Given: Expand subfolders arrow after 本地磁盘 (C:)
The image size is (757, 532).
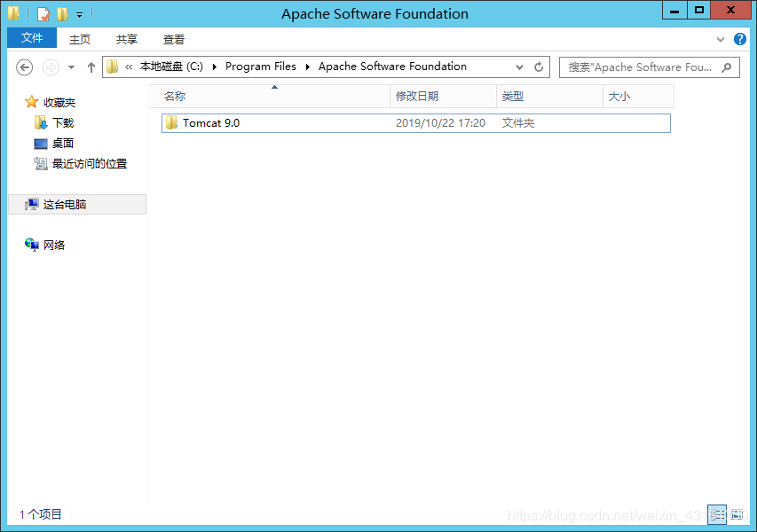Looking at the screenshot, I should (x=215, y=66).
